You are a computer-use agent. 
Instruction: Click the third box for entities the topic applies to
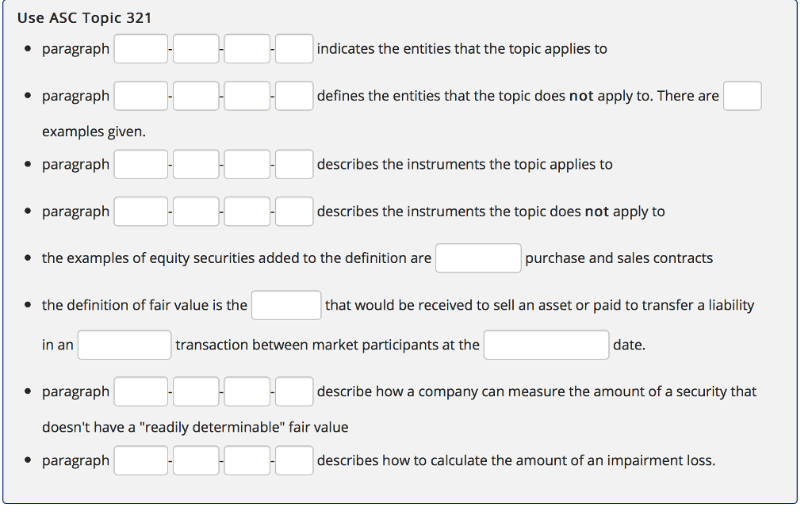[x=247, y=48]
